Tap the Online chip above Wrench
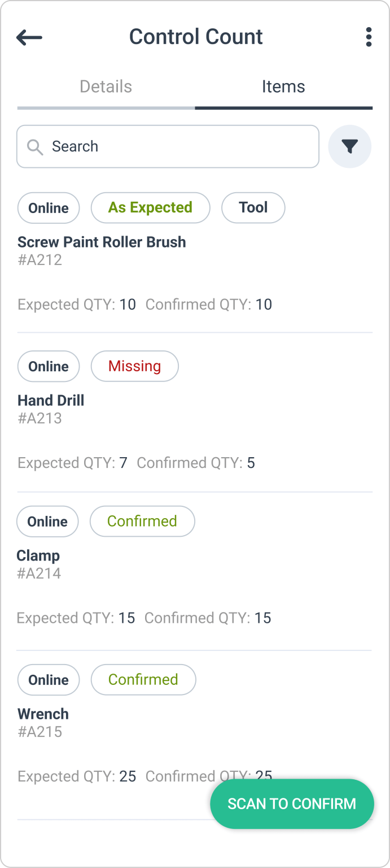 click(x=49, y=679)
